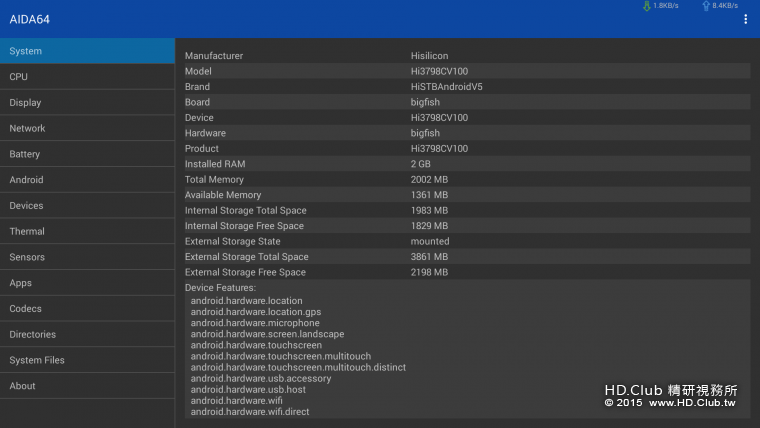The width and height of the screenshot is (760, 428).
Task: Open the Battery section
Action: click(x=87, y=154)
